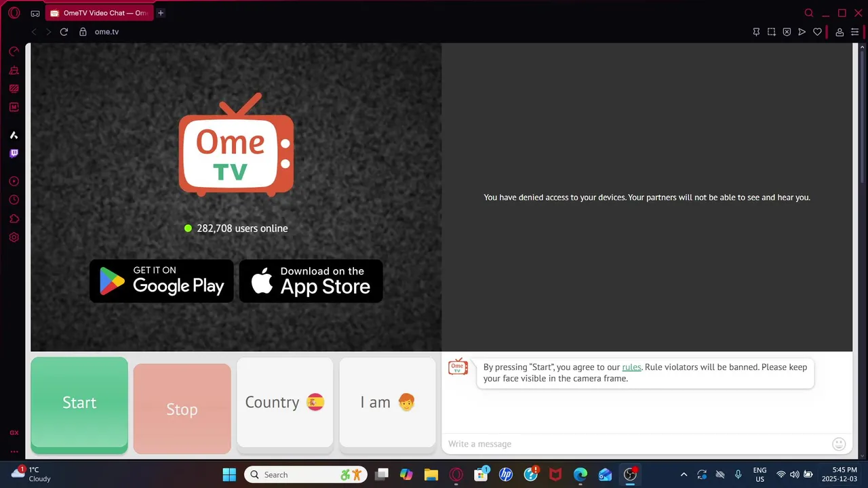Click the '282,708 users online' text
Viewport: 868px width, 488px height.
pyautogui.click(x=242, y=228)
